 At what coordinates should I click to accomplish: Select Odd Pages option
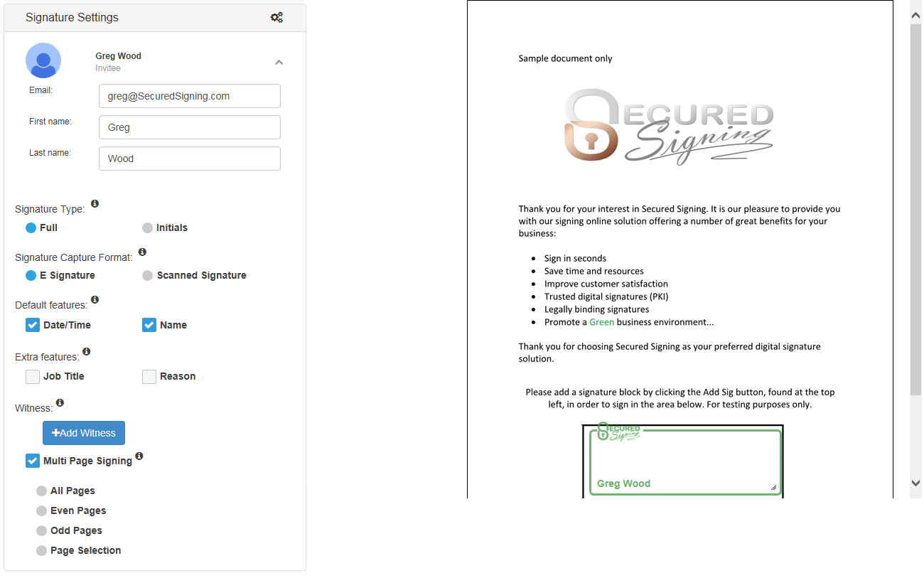pos(41,531)
